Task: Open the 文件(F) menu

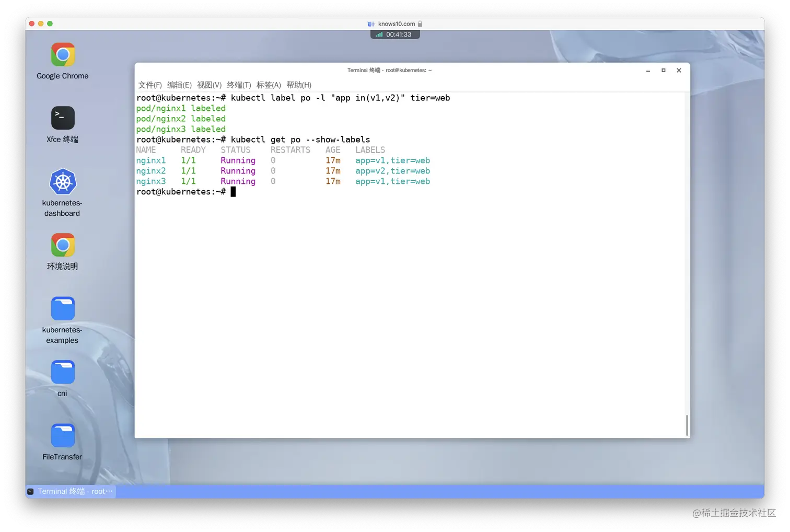Action: pyautogui.click(x=149, y=85)
